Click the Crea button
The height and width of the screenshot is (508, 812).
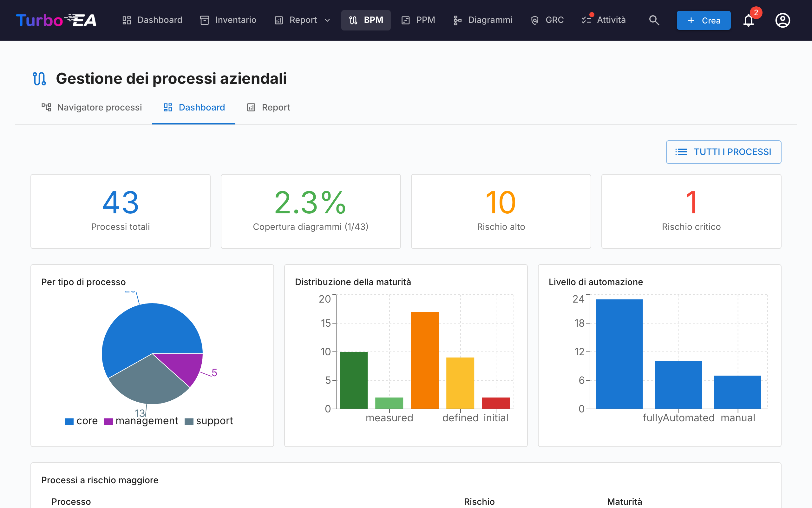click(704, 20)
